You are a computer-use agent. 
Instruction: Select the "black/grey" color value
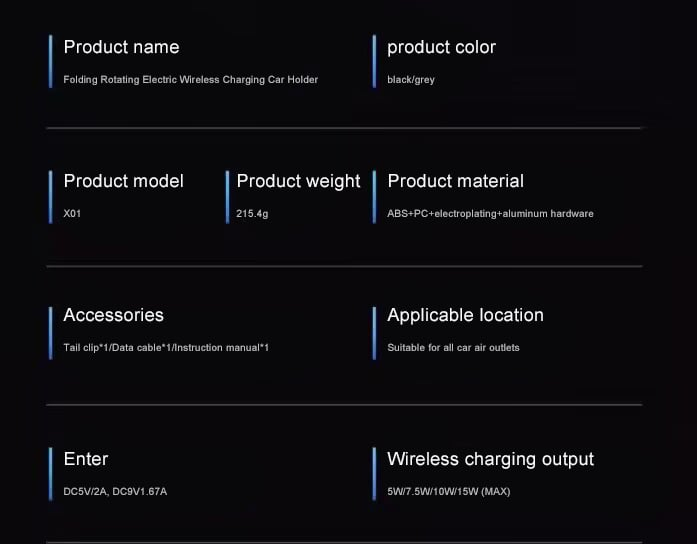coord(410,80)
